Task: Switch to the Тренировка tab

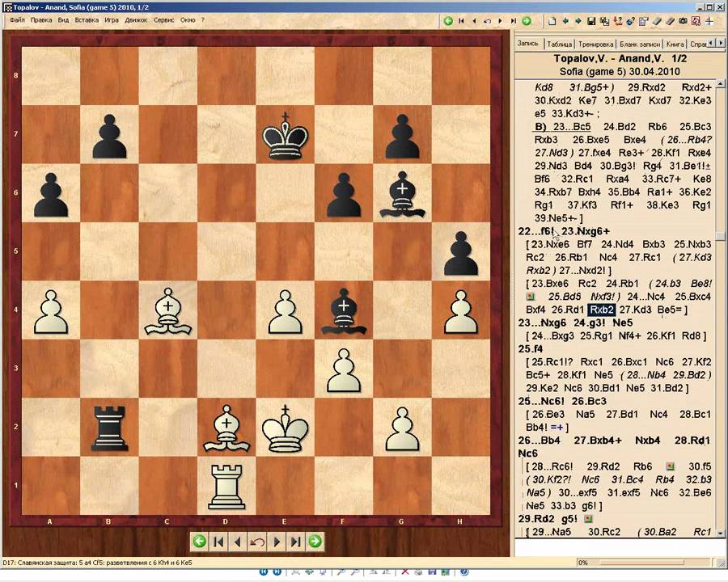Action: (x=595, y=44)
